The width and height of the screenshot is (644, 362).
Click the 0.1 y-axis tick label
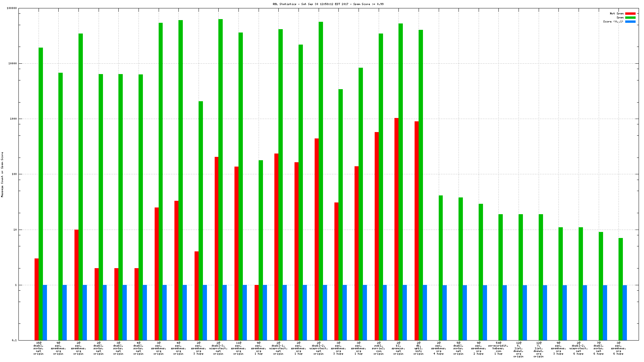click(x=14, y=341)
